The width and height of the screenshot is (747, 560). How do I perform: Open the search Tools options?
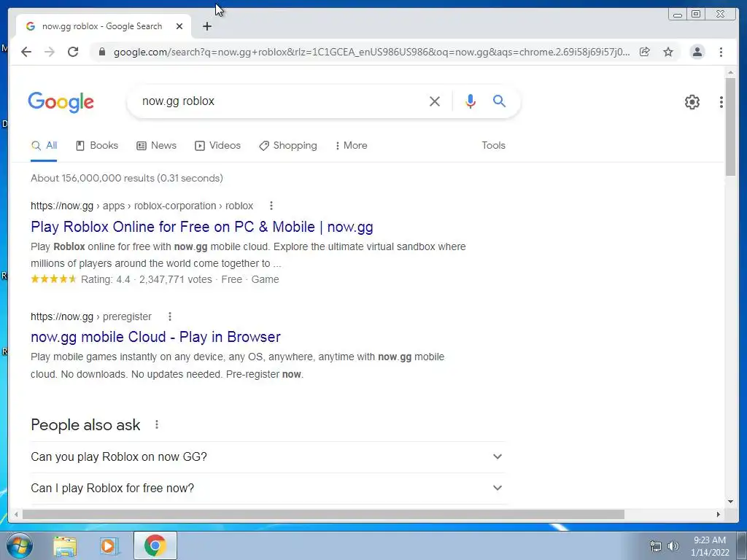tap(493, 146)
